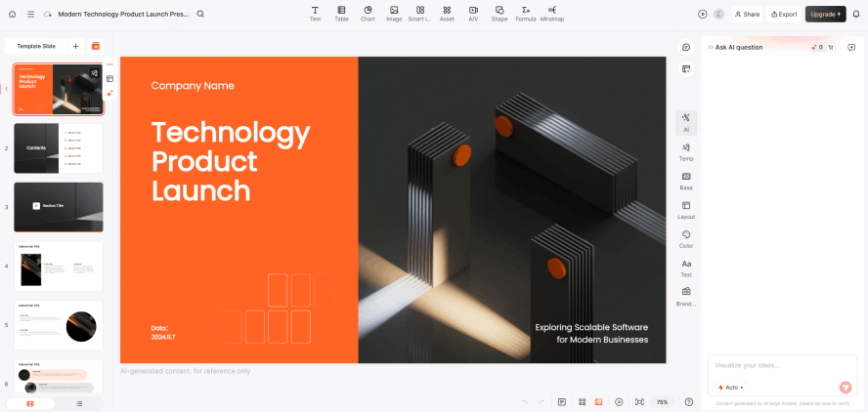
Task: Open the Layout panel in right sidebar
Action: (686, 210)
